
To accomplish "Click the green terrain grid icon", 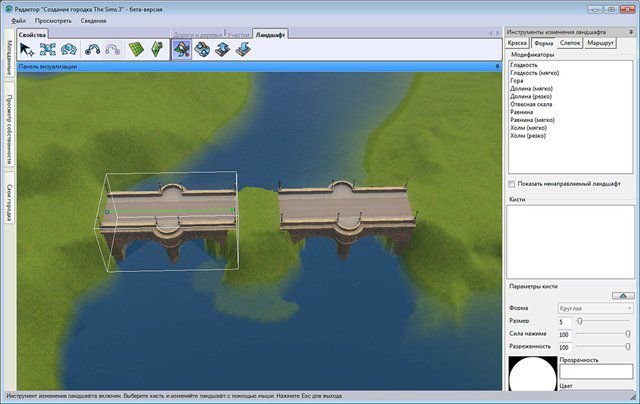I will pyautogui.click(x=136, y=49).
